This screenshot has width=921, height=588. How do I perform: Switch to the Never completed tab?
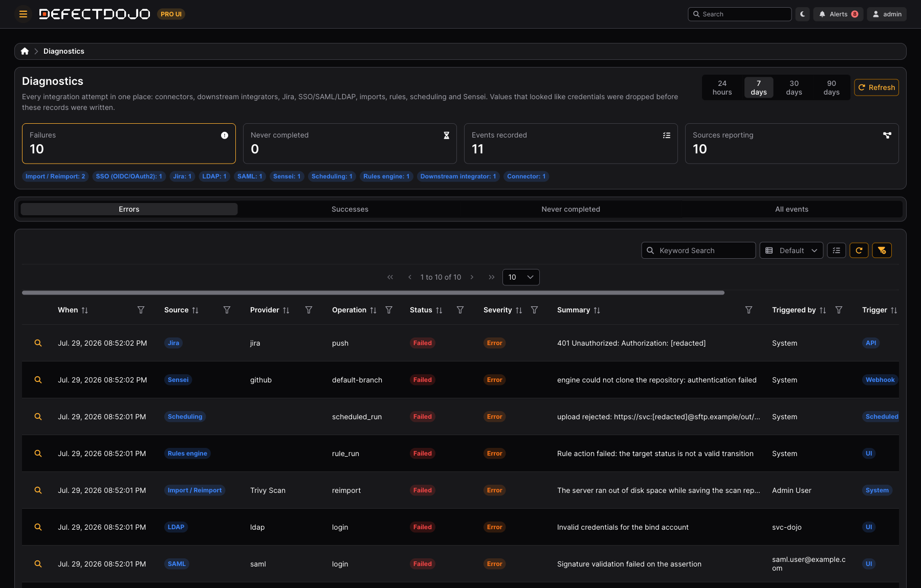click(x=571, y=209)
